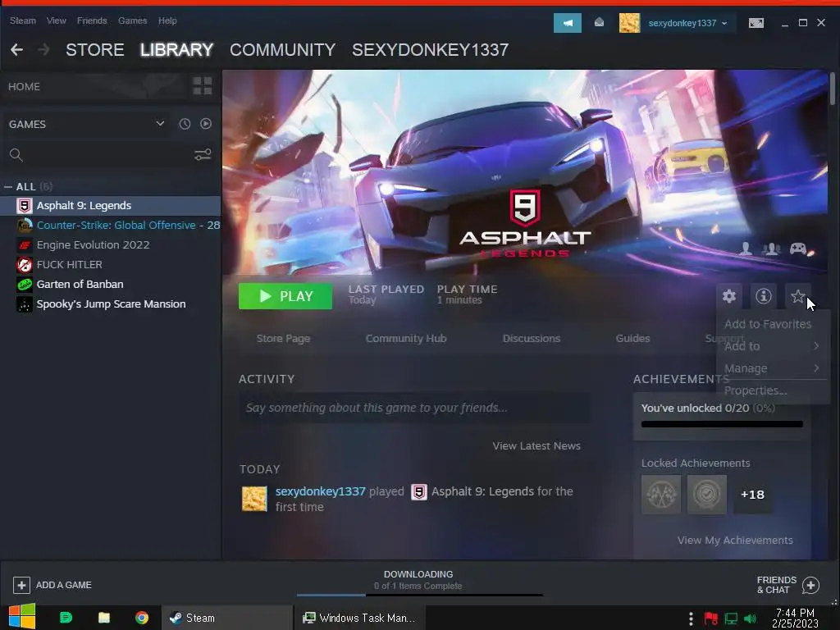The image size is (840, 630).
Task: Open advanced filter sliders icon
Action: point(203,155)
